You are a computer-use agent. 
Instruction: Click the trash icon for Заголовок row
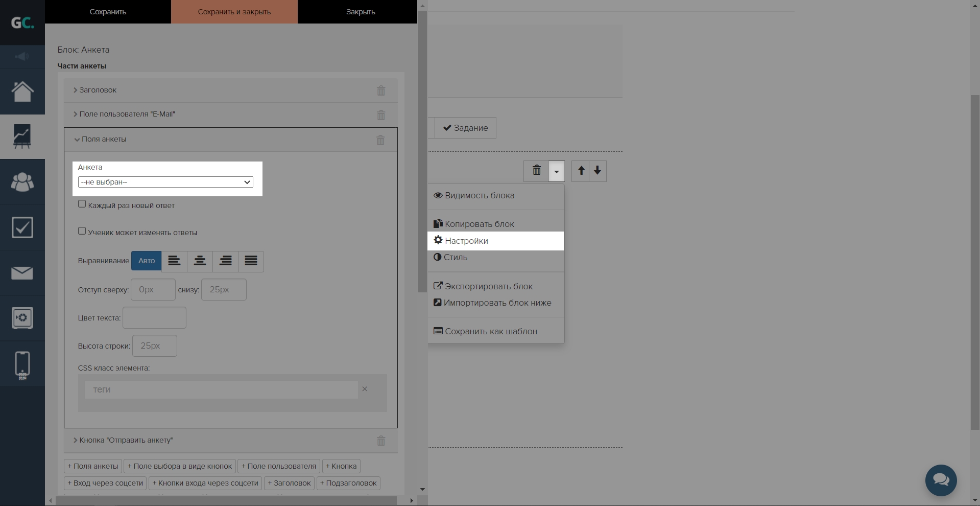point(381,90)
